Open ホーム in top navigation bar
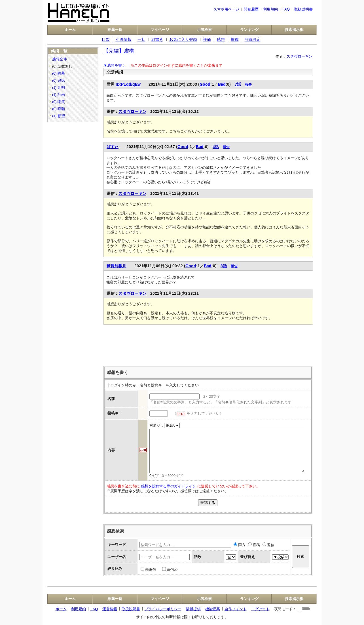The width and height of the screenshot is (364, 625). tap(70, 30)
